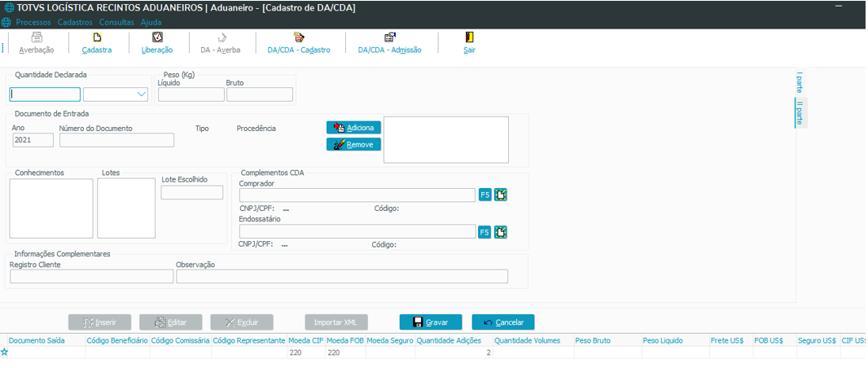
Task: Click the Número do Documento field
Action: (116, 140)
